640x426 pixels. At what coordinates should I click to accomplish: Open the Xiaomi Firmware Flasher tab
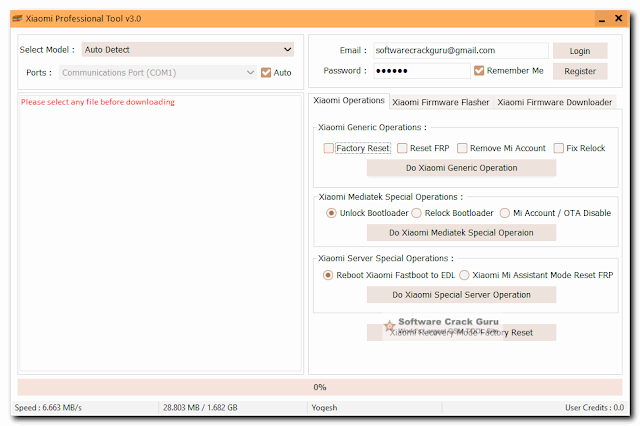click(440, 102)
